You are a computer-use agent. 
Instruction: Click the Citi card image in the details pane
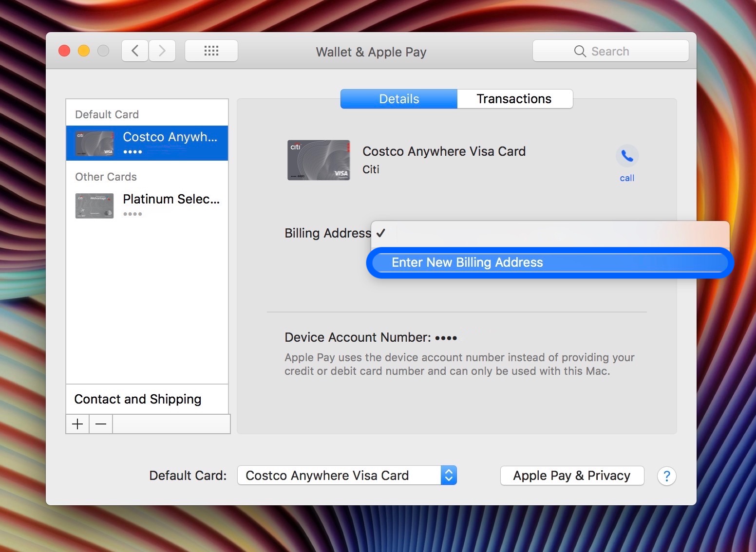(319, 160)
